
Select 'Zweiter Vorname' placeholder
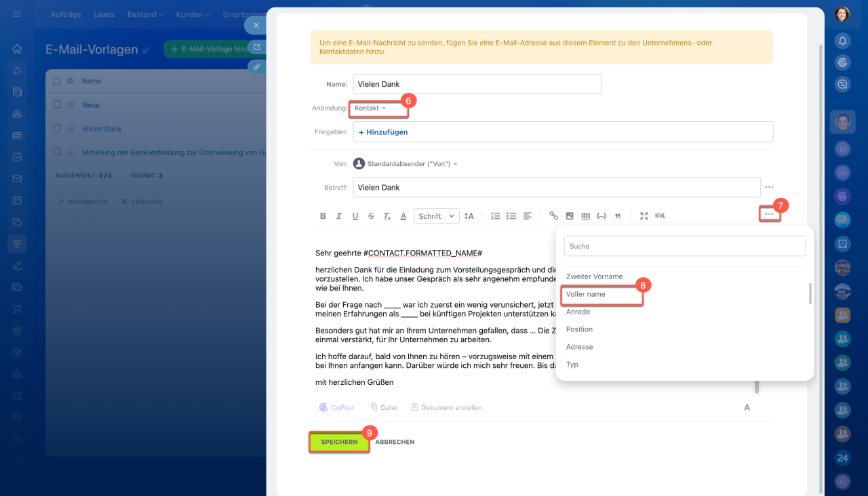pyautogui.click(x=594, y=276)
